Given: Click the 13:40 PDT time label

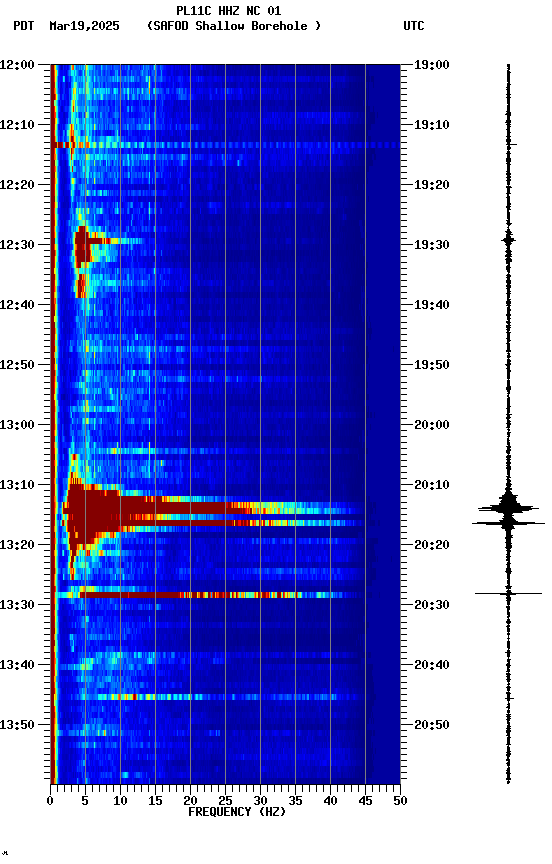Looking at the screenshot, I should pyautogui.click(x=17, y=665).
